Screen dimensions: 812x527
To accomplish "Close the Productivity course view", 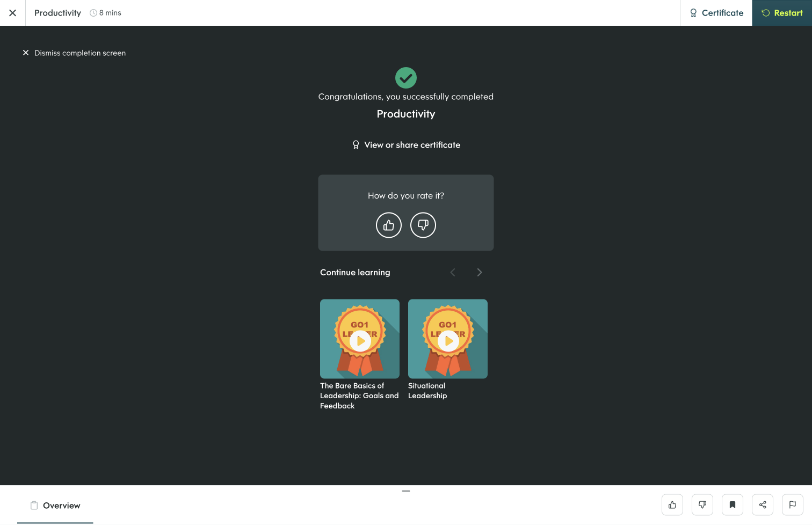I will [12, 12].
